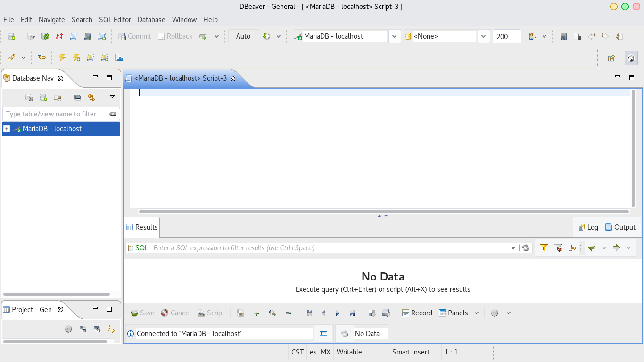The width and height of the screenshot is (644, 362).
Task: Click the Project - Gen panel tab
Action: tap(33, 310)
